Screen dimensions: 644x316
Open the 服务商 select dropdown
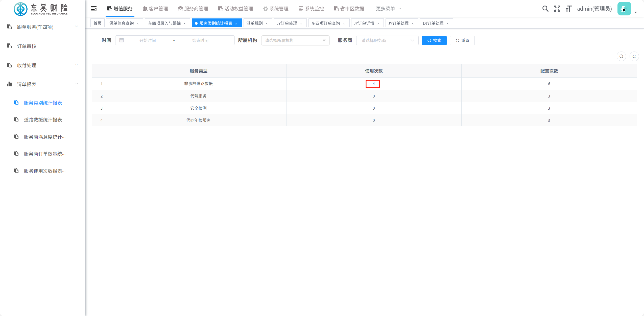pyautogui.click(x=387, y=40)
